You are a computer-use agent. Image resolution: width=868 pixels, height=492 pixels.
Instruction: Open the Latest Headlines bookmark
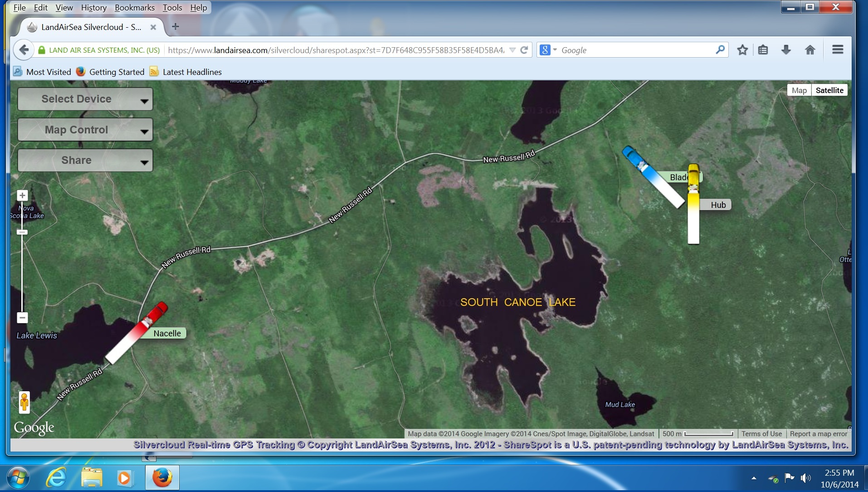(186, 72)
